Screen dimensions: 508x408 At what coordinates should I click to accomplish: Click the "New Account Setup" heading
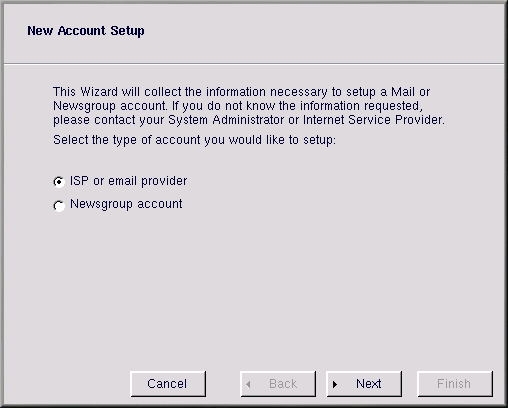[x=86, y=31]
